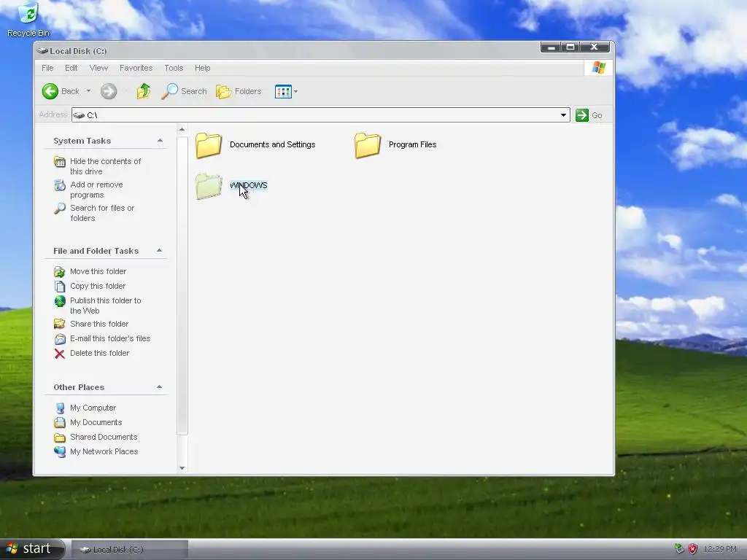Click the task pane vertical scrollbar thumb
The image size is (747, 560).
(182, 286)
